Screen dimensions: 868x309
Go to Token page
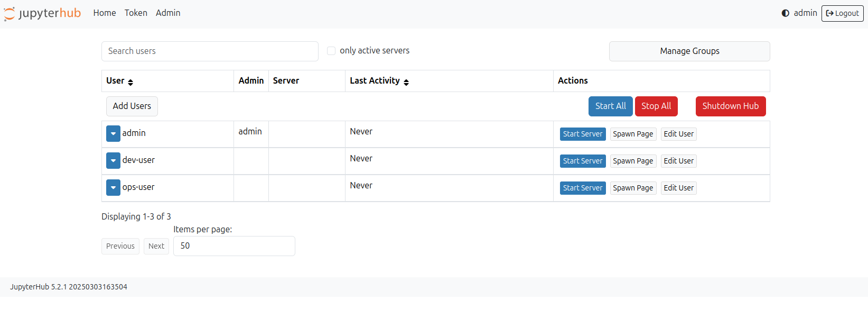click(x=136, y=13)
